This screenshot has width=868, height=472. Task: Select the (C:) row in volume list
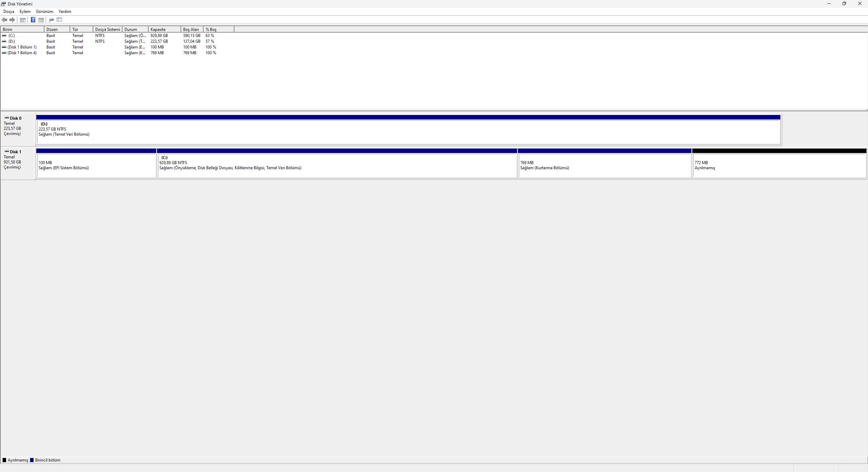click(x=12, y=36)
